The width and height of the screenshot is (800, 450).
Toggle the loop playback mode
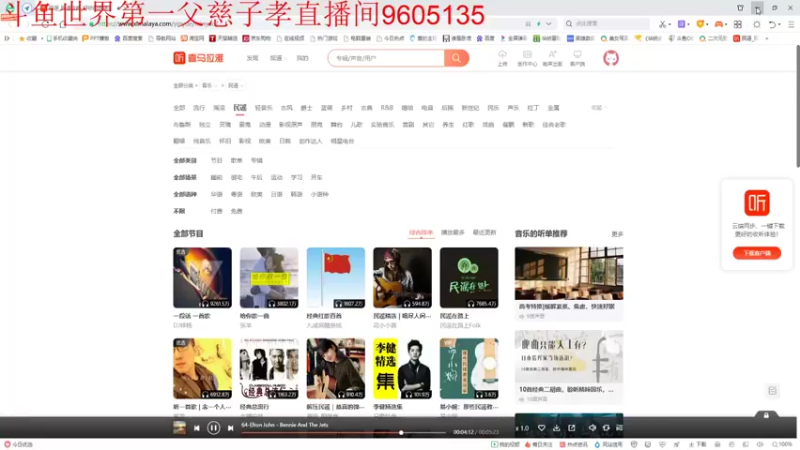point(606,428)
